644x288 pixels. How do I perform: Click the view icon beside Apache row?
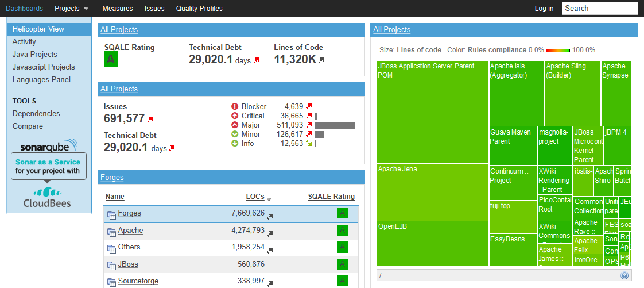point(111,232)
